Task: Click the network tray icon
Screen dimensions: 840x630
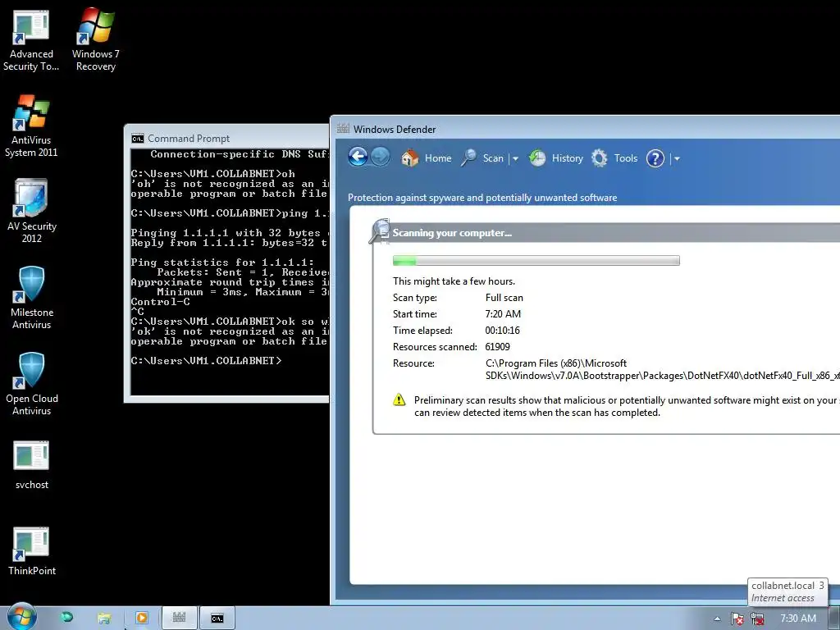Action: (757, 619)
